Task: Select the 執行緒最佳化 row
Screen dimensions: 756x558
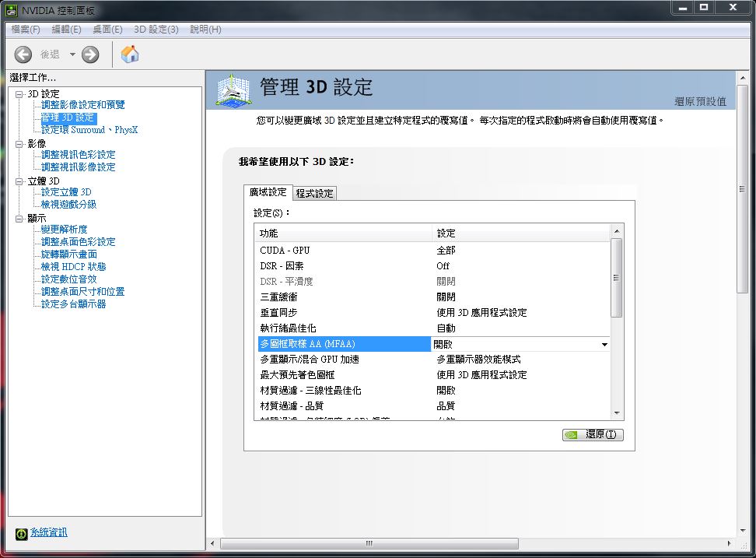Action: click(432, 328)
